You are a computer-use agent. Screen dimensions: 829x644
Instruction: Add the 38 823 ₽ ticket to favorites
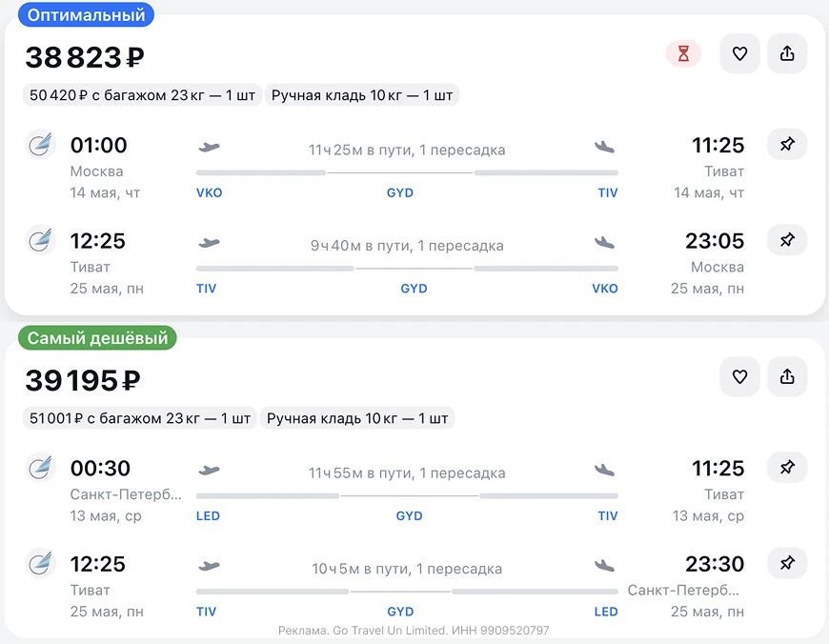(x=739, y=54)
